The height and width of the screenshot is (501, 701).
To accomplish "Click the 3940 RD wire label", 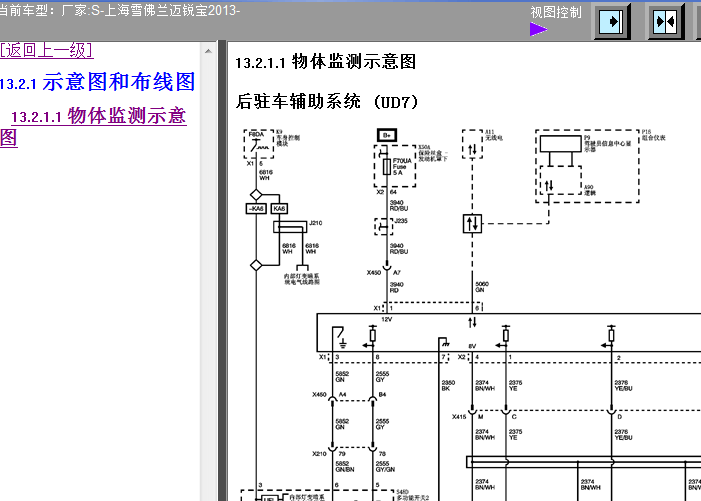I will 396,287.
